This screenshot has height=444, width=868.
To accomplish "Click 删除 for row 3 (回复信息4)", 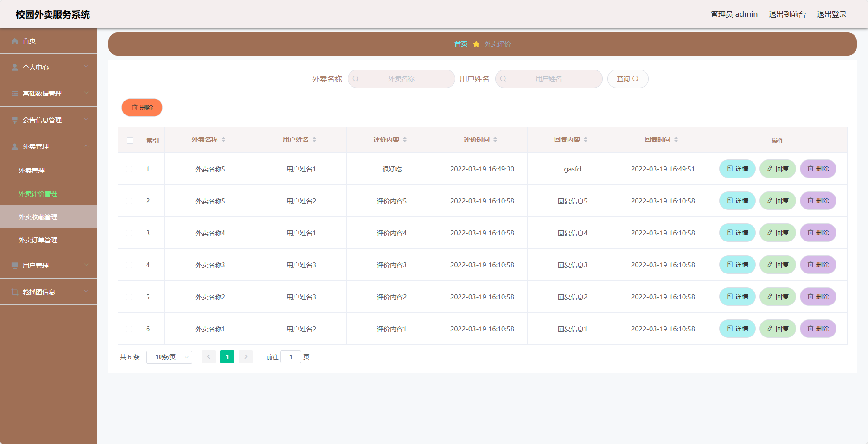I will [818, 233].
